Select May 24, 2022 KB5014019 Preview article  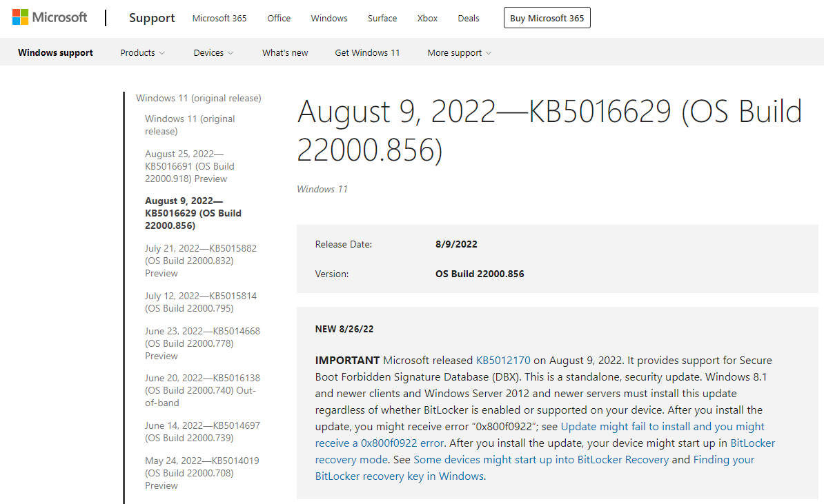point(202,473)
